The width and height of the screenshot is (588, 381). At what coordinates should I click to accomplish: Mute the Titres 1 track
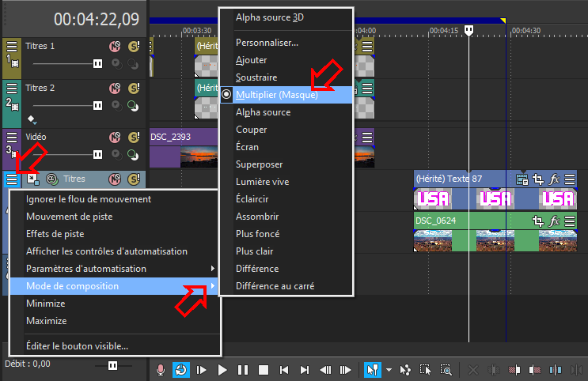tap(115, 47)
